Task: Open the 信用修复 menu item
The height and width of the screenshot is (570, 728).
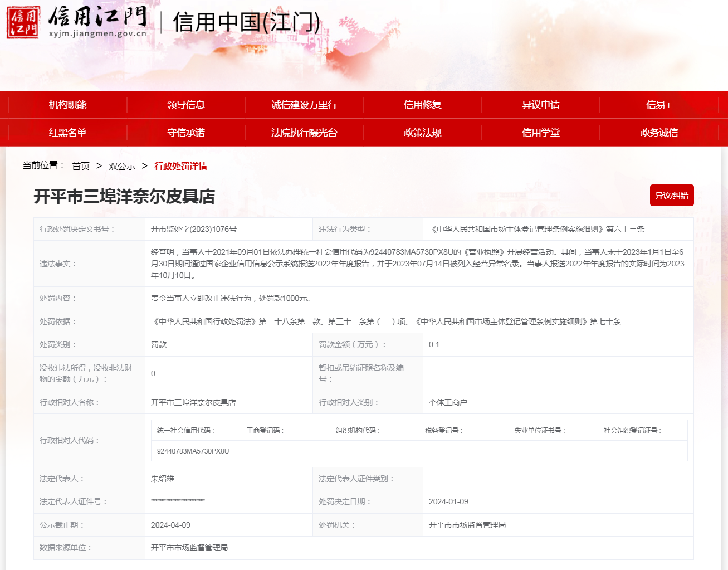Action: point(422,105)
